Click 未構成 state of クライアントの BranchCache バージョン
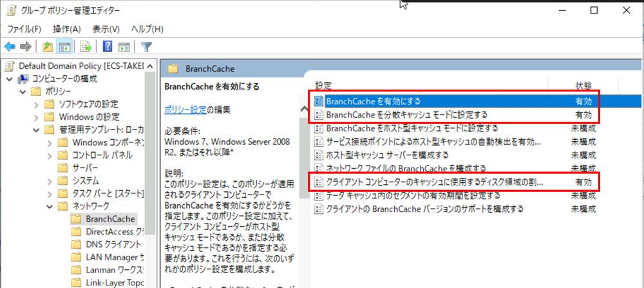Image resolution: width=644 pixels, height=288 pixels. point(583,209)
